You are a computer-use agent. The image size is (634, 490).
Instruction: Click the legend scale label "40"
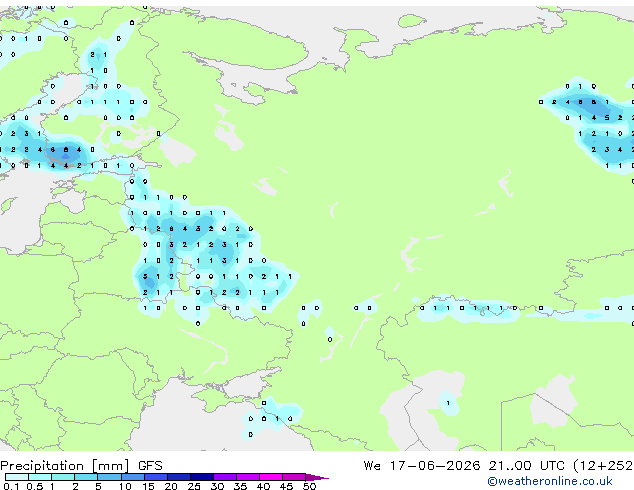coord(263,486)
